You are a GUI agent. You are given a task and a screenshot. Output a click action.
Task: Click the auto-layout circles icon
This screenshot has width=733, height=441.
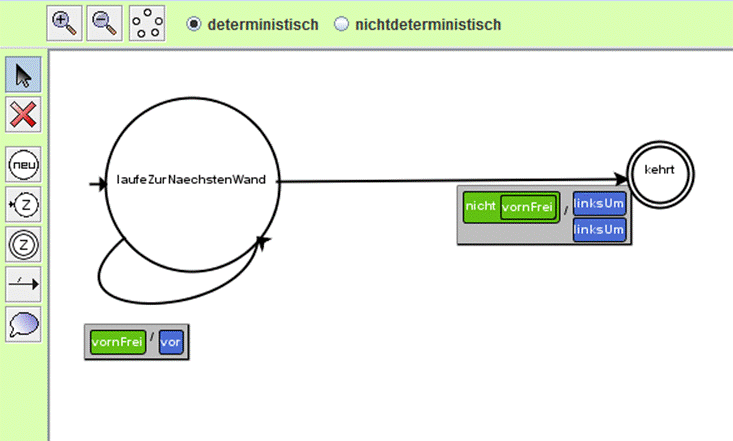[x=147, y=23]
